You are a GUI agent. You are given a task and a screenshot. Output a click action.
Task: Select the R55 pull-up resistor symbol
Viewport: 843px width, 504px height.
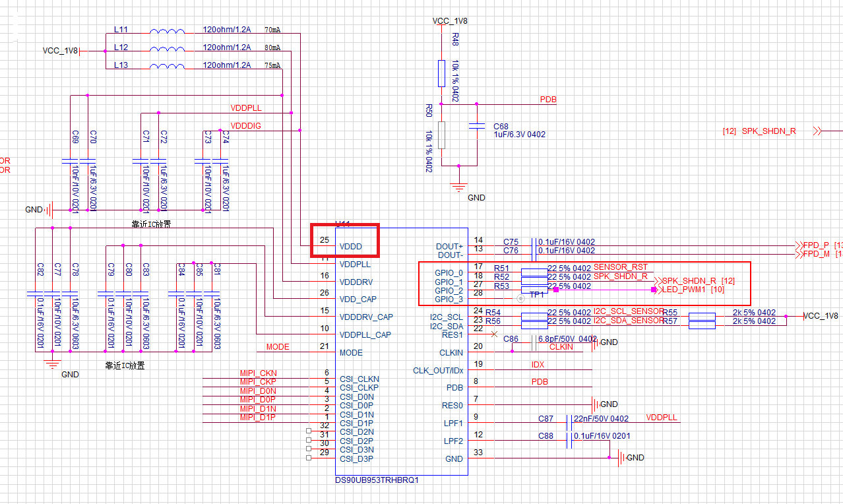click(702, 317)
